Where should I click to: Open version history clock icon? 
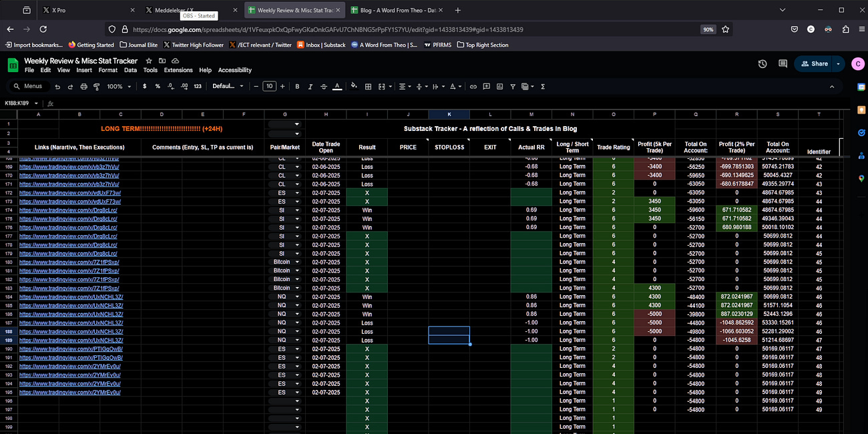pyautogui.click(x=763, y=64)
